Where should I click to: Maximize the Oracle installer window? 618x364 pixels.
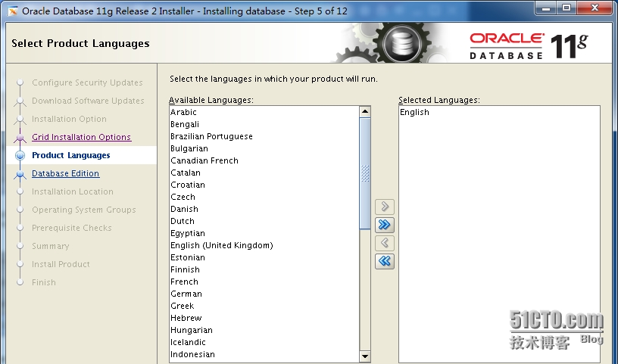[566, 8]
